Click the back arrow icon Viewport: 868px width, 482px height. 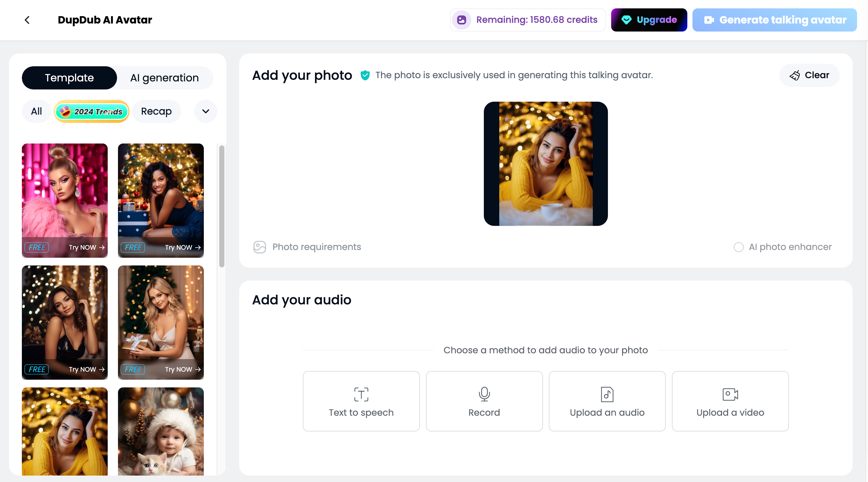click(27, 20)
